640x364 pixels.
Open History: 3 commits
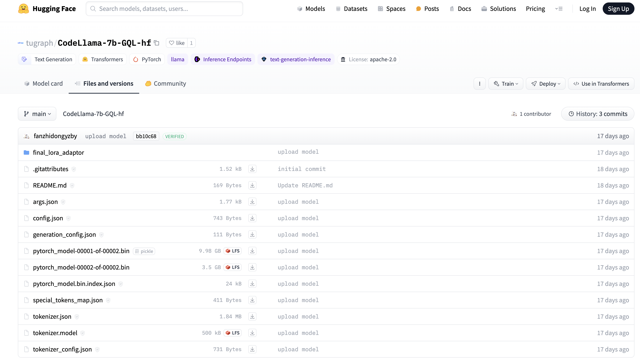tap(598, 114)
